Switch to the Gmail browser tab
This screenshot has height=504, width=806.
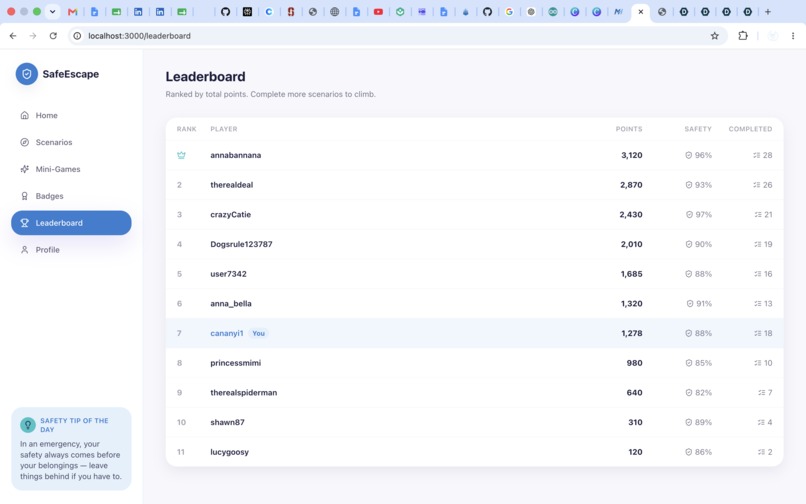tap(72, 12)
